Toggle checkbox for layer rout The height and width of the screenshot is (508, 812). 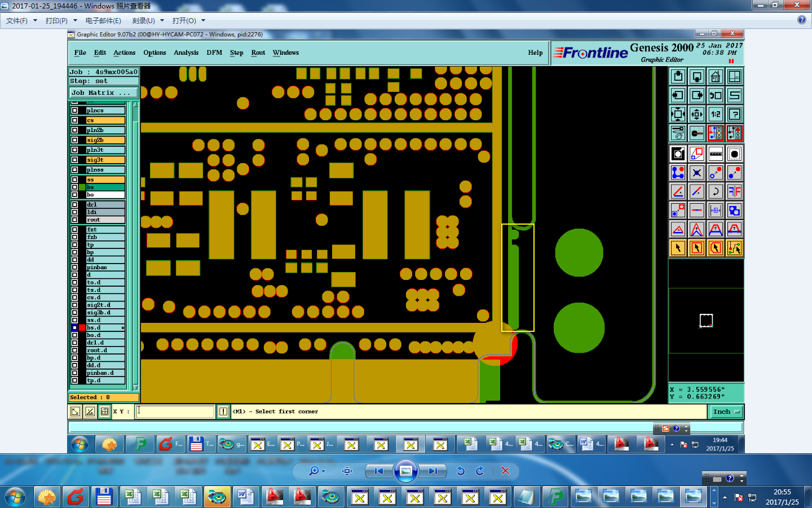[74, 220]
